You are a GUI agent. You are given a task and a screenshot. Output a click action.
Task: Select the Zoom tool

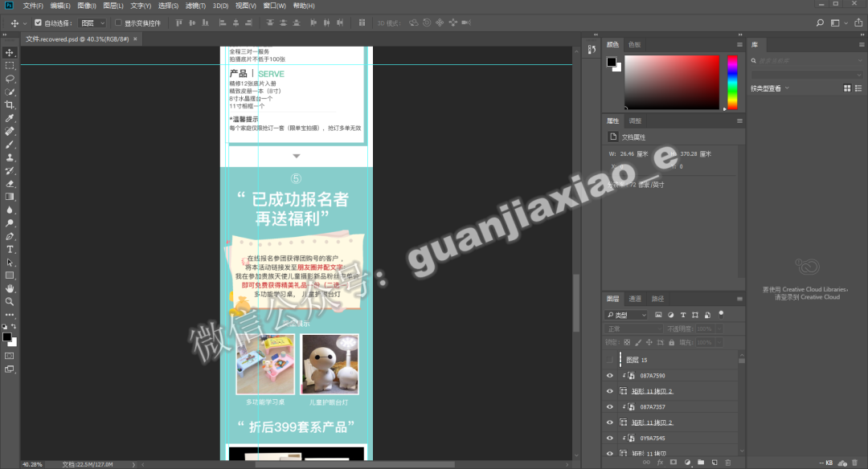click(x=10, y=302)
